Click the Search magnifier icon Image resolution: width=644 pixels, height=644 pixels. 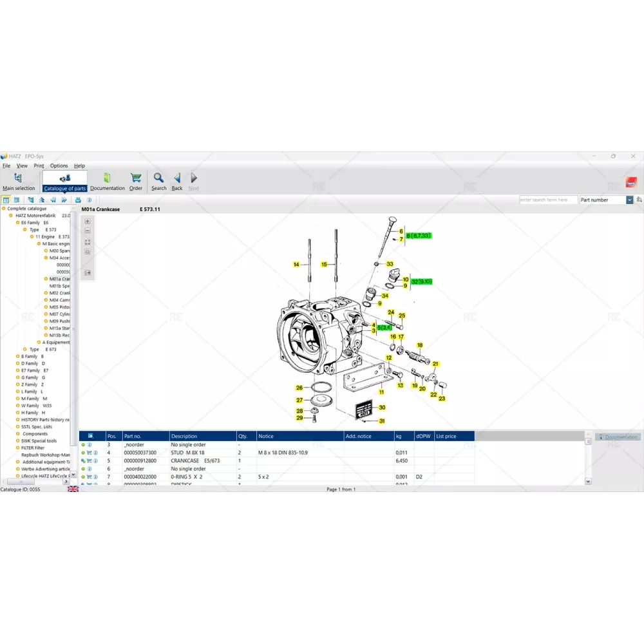(158, 178)
